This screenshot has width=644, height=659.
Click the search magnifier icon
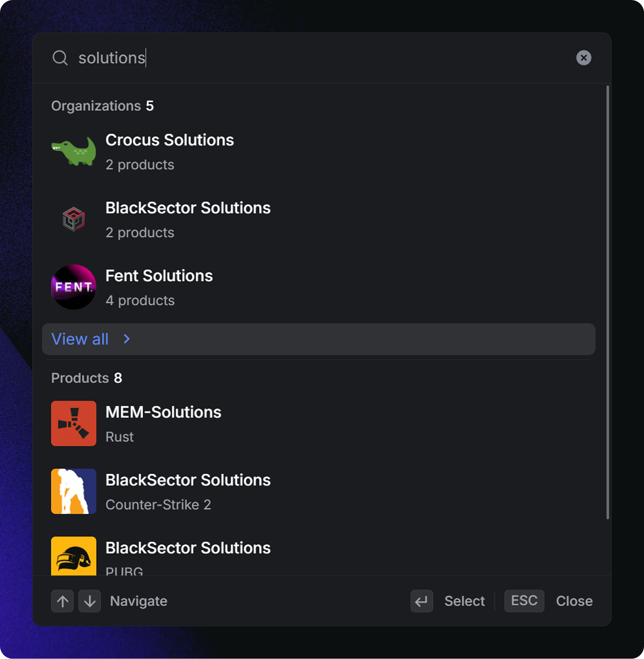[x=60, y=58]
